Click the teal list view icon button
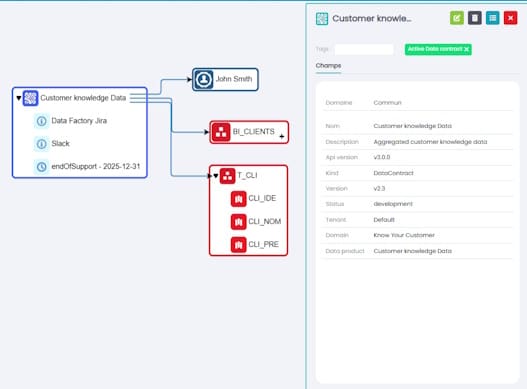Image resolution: width=527 pixels, height=389 pixels. (x=492, y=18)
